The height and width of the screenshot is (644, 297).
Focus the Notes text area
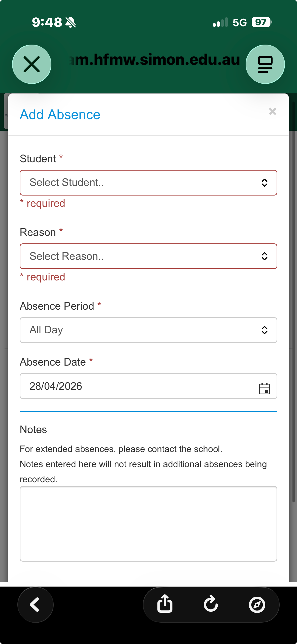click(148, 524)
